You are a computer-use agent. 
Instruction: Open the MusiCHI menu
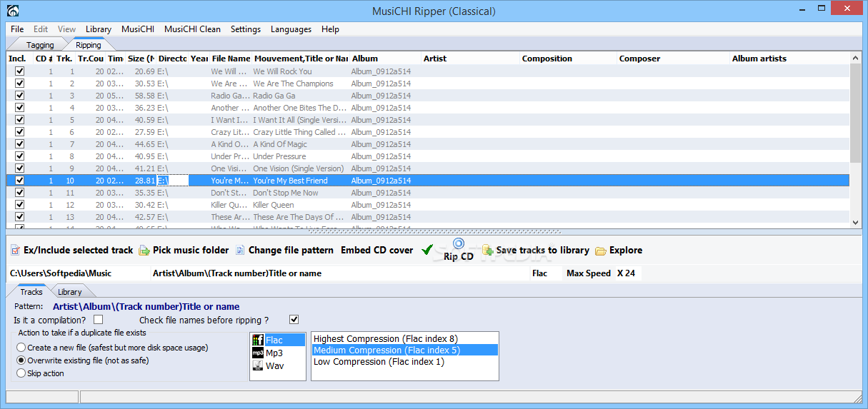[x=138, y=29]
